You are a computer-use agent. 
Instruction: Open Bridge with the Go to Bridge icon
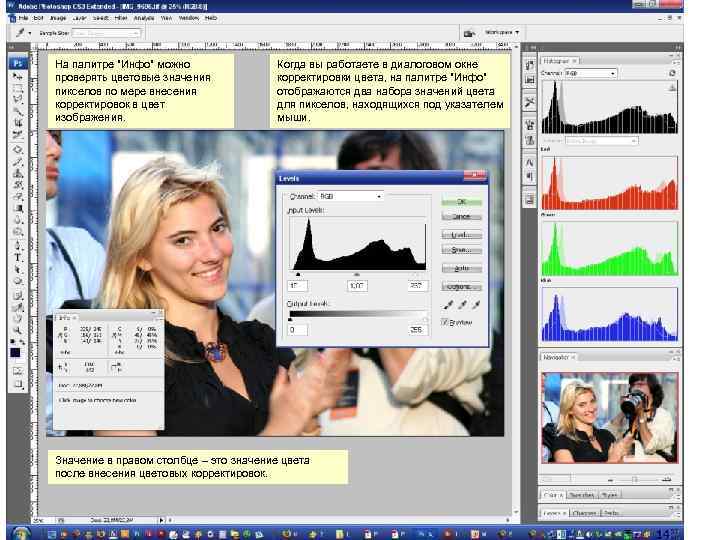click(x=469, y=33)
